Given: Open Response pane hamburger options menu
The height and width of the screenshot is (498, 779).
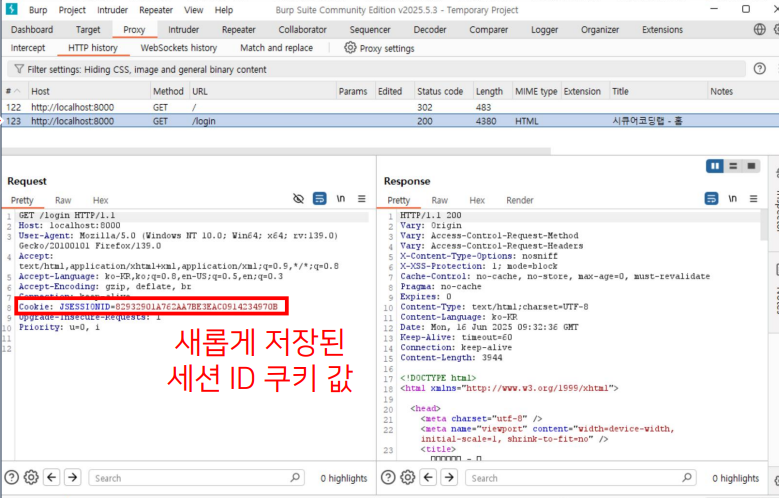Looking at the screenshot, I should (753, 199).
